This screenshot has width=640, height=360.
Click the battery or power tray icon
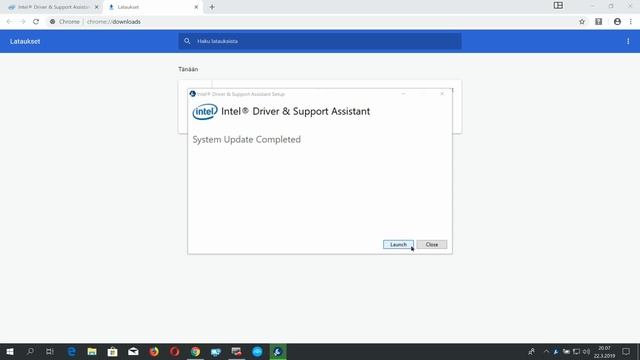[566, 351]
